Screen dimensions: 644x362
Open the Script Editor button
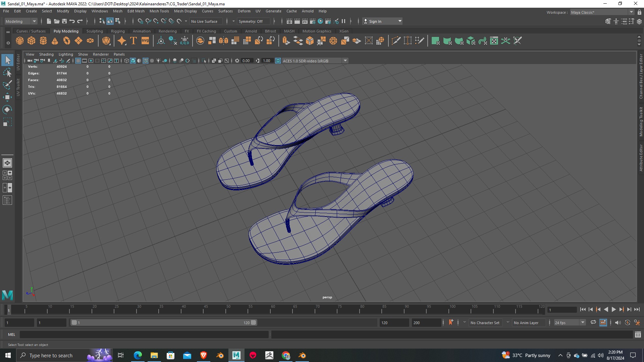(638, 335)
